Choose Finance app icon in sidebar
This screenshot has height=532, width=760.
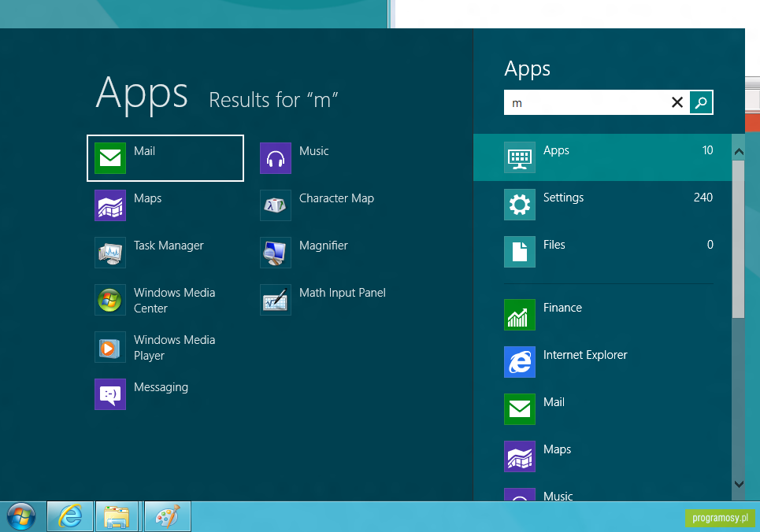coord(520,315)
